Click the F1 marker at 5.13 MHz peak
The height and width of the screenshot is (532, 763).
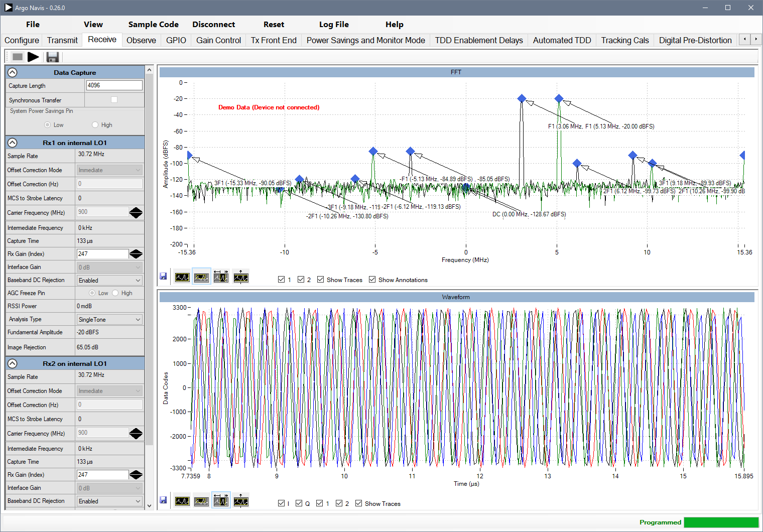click(559, 98)
